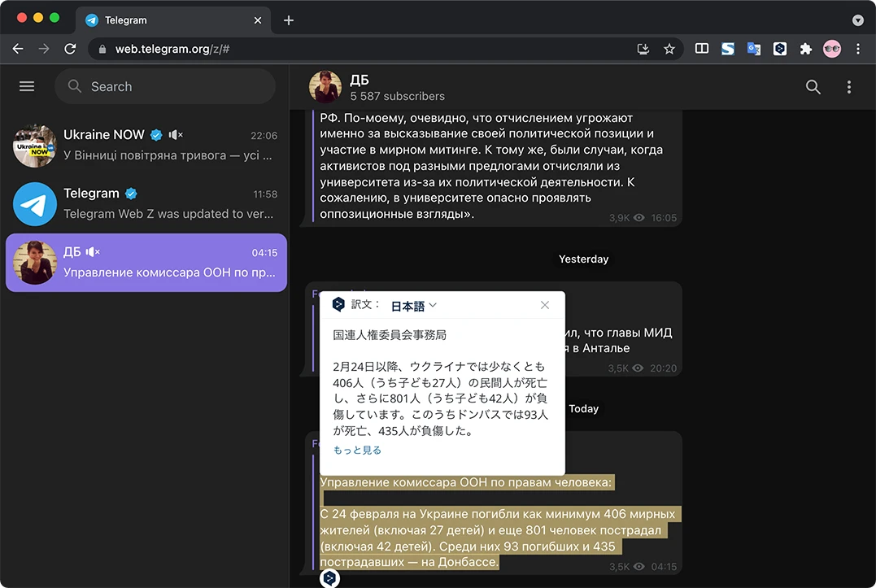
Task: Select the Telegram browser tab
Action: 172,20
